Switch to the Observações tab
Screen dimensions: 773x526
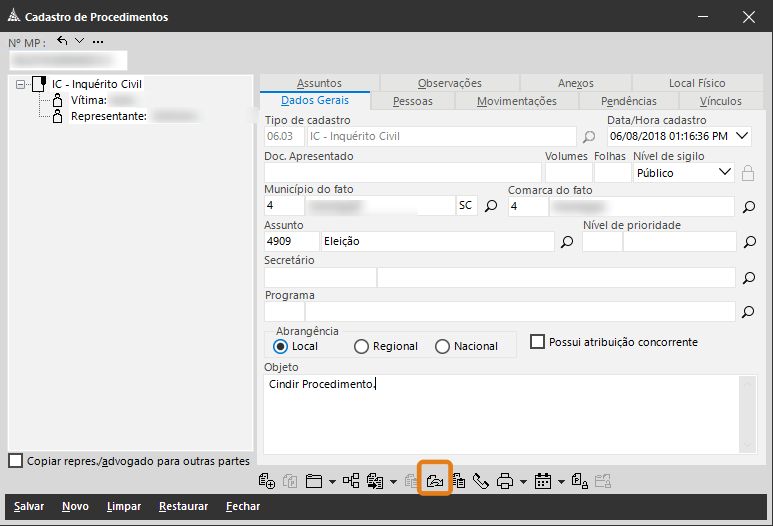[x=450, y=83]
